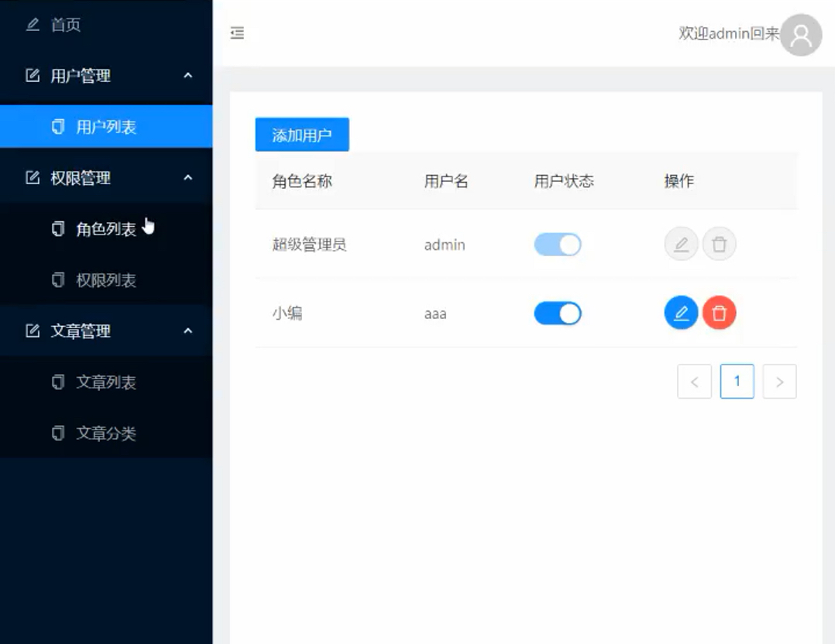Go to 首页 in the sidebar
This screenshot has width=835, height=644.
(x=106, y=25)
